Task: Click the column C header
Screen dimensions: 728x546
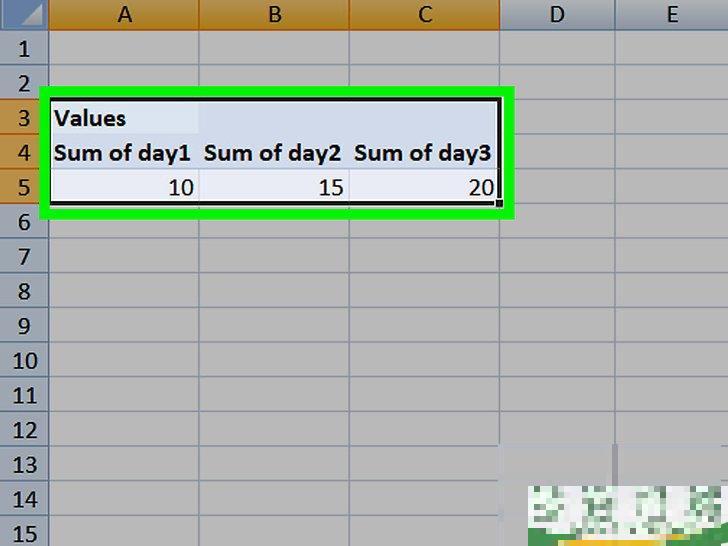Action: point(424,15)
